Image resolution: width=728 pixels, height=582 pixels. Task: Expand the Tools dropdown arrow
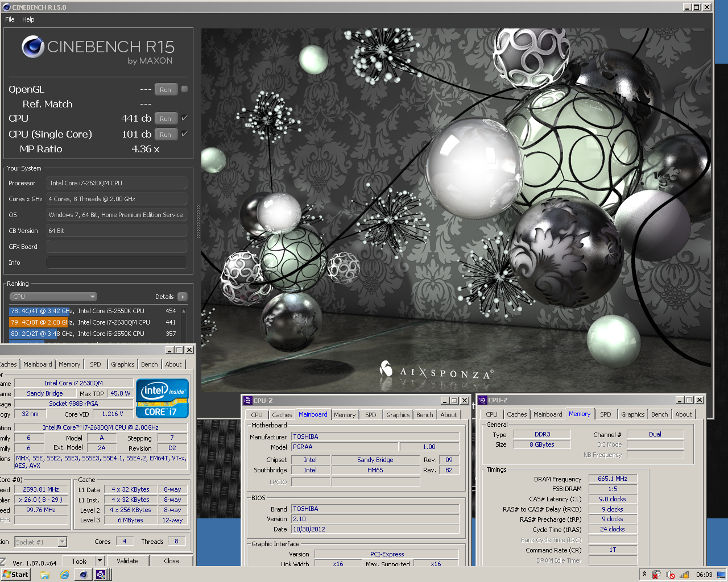click(x=100, y=561)
